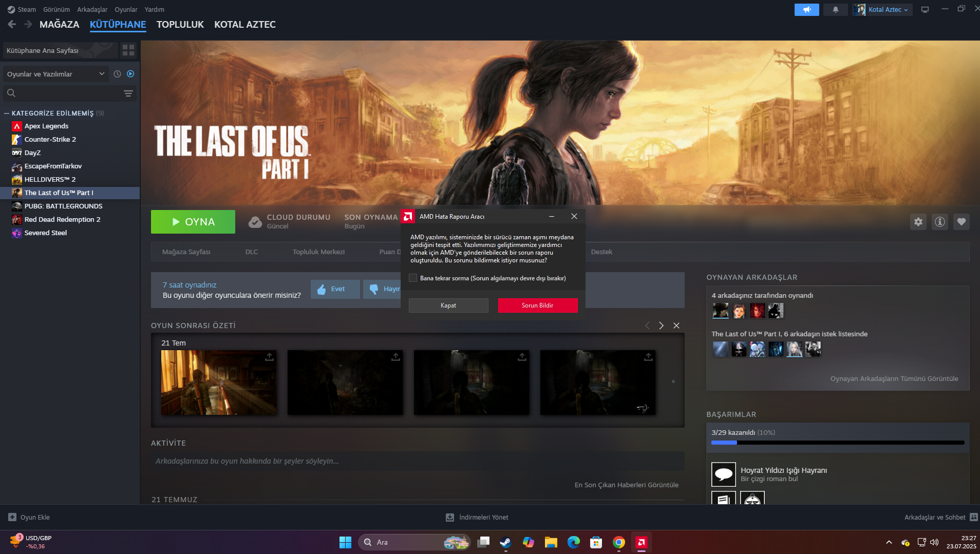
Task: Open Windows Start menu
Action: 345,542
